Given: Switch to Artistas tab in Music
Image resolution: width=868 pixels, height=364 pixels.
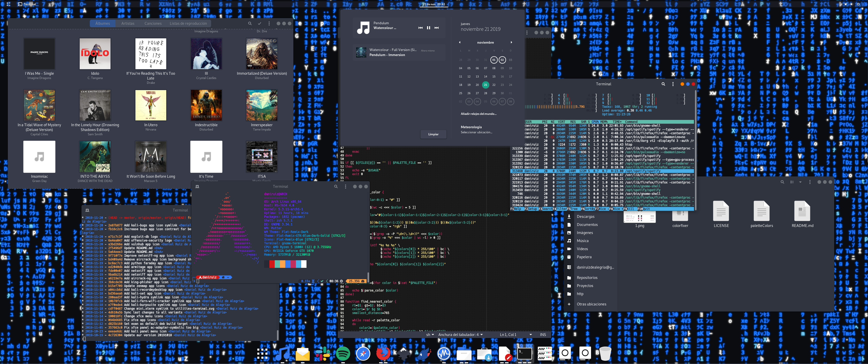Looking at the screenshot, I should point(128,23).
